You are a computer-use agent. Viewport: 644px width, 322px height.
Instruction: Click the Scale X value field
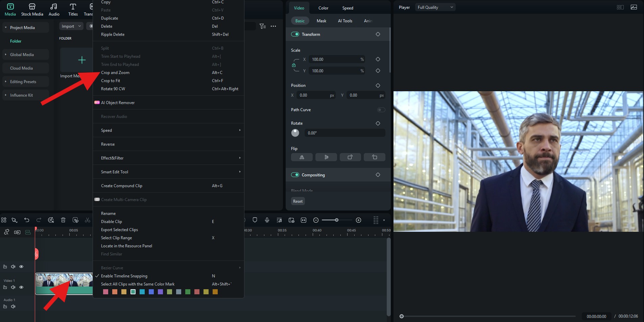(x=336, y=59)
